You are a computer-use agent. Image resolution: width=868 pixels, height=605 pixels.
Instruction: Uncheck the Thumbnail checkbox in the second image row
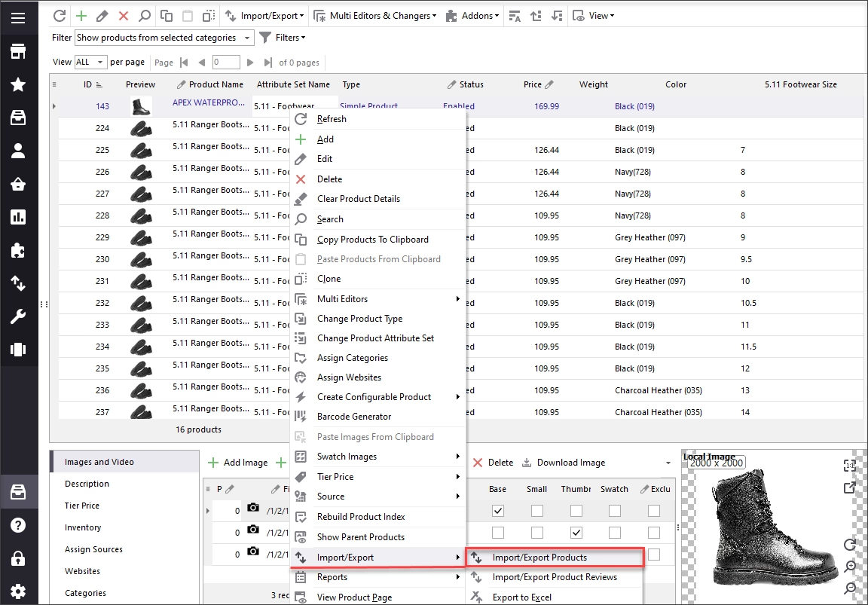[x=576, y=533]
